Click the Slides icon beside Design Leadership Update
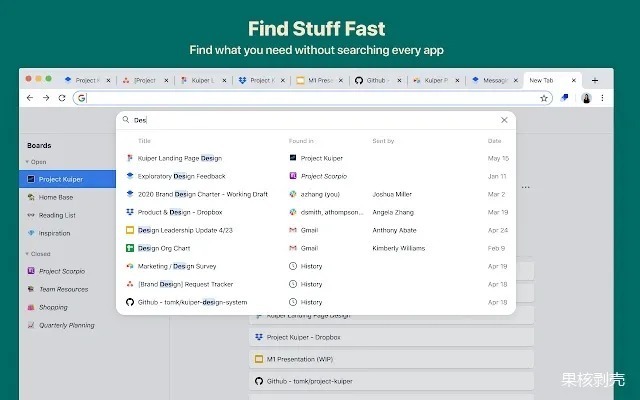The image size is (640, 400). click(130, 230)
